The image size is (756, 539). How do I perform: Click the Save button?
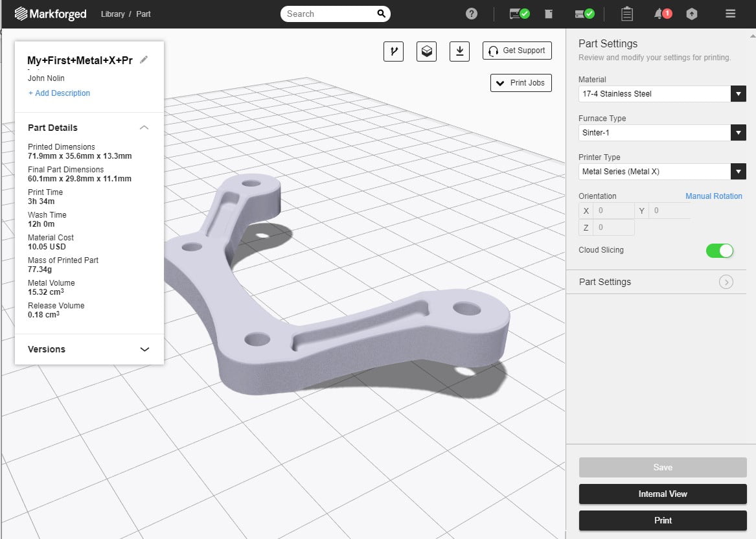(663, 467)
